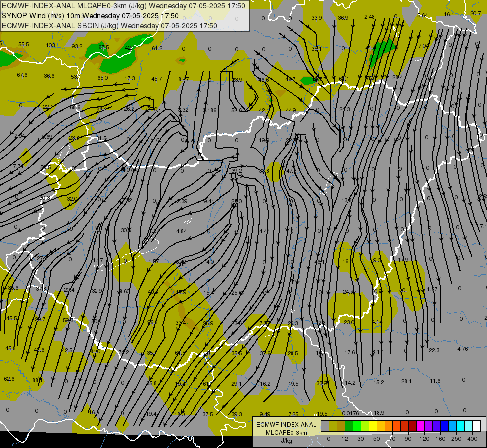487x448 pixels.
Task: Select the SYNOP Wind 10m header line
Action: [x=90, y=16]
